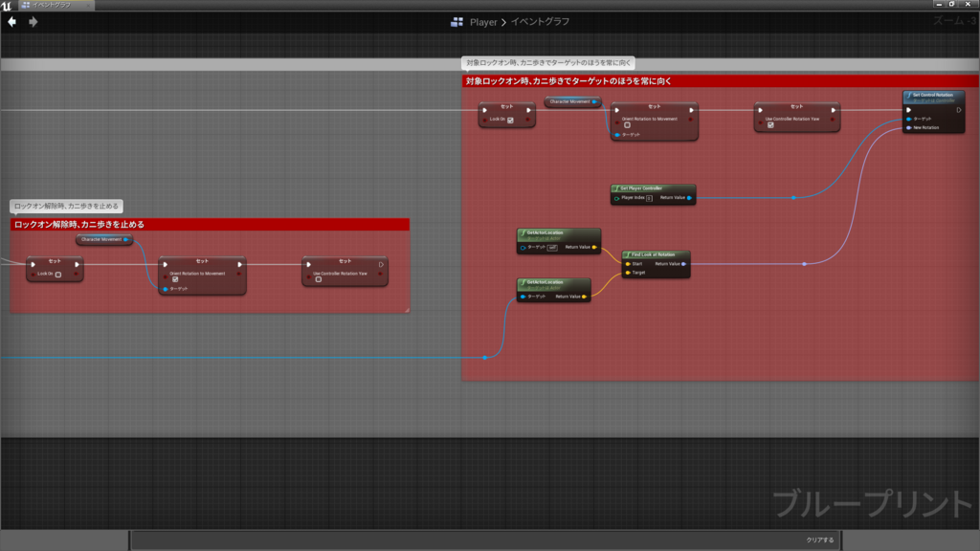Click exec input of Use Controller Rotation Yaw in ロックオン解除時
This screenshot has height=551, width=980.
(309, 264)
